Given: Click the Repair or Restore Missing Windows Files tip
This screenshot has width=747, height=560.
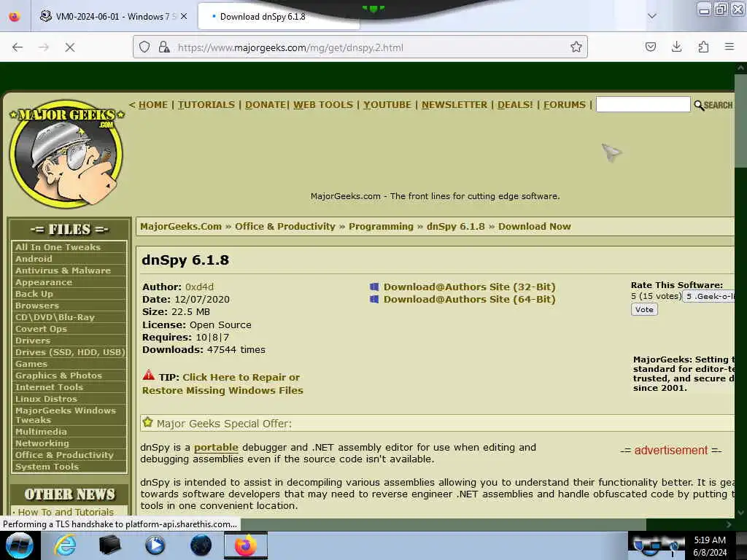Looking at the screenshot, I should tap(222, 384).
